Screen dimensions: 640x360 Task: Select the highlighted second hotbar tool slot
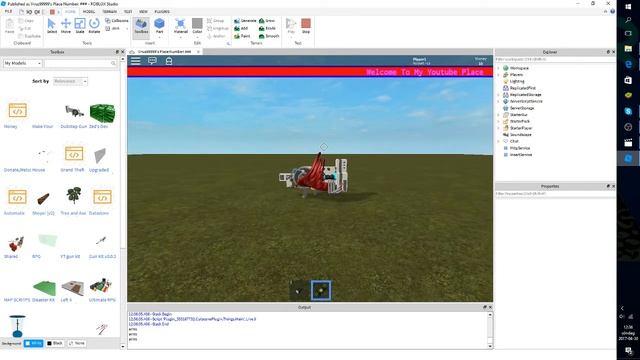click(321, 290)
